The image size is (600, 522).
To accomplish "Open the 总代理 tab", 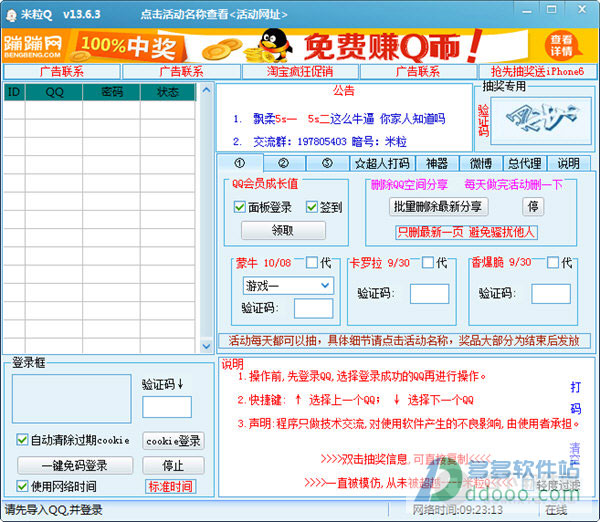I will tap(525, 164).
